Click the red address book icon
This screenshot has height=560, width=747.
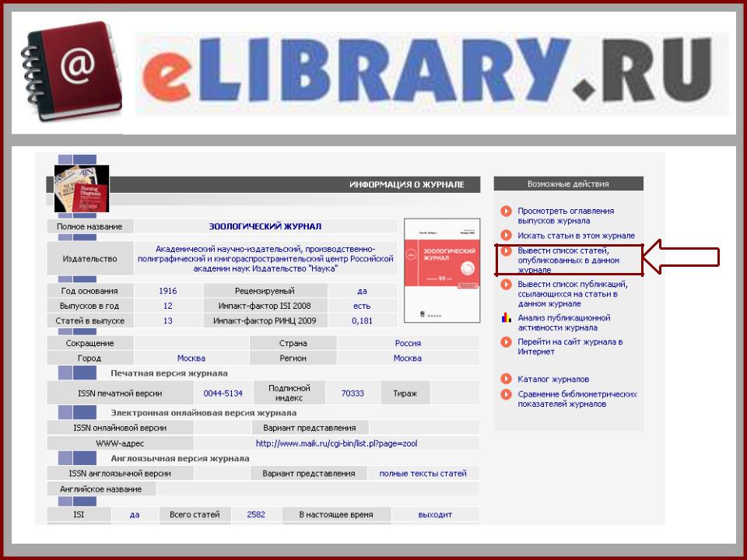[x=71, y=71]
